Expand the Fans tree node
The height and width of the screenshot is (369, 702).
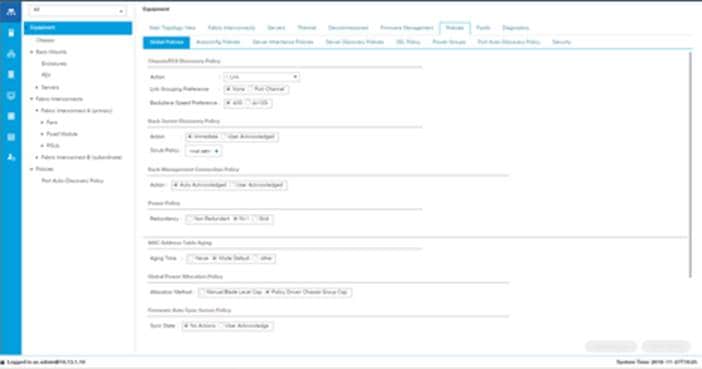(42, 122)
